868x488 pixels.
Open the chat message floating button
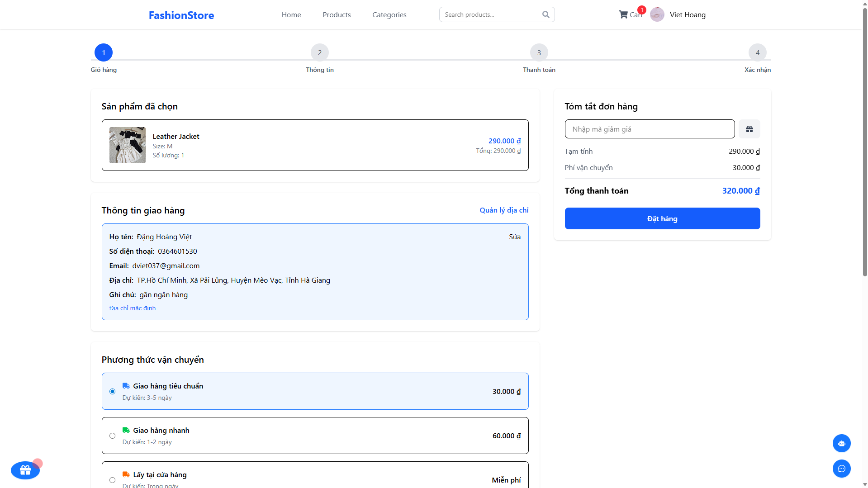point(841,469)
